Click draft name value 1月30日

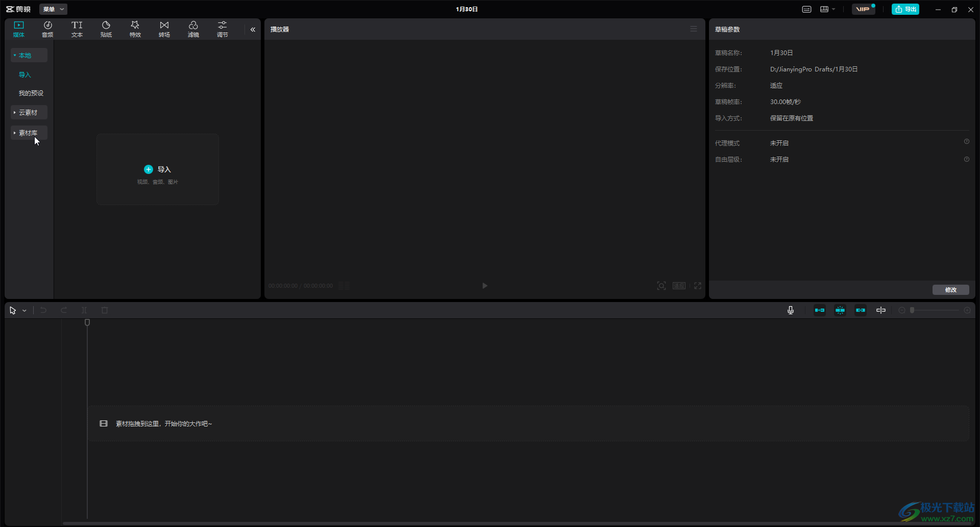781,53
